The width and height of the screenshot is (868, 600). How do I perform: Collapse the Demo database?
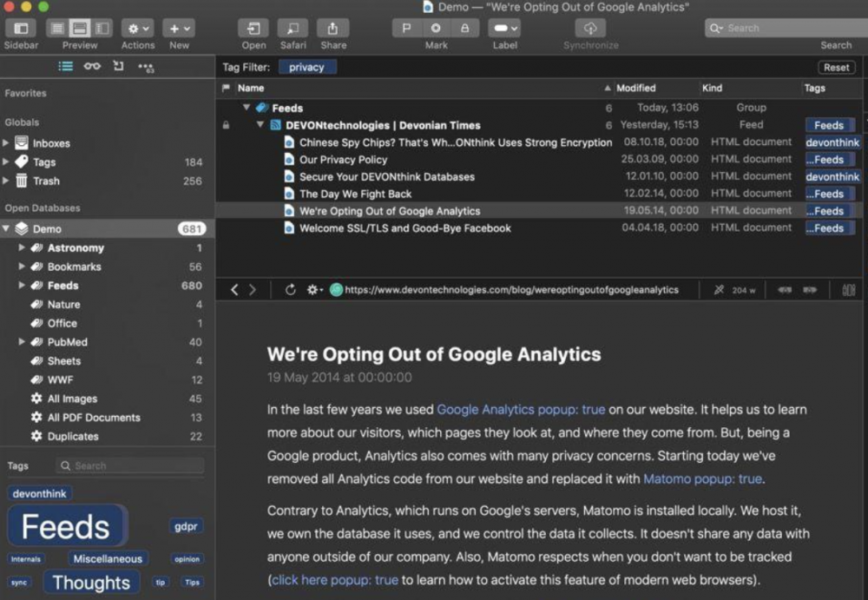6,228
